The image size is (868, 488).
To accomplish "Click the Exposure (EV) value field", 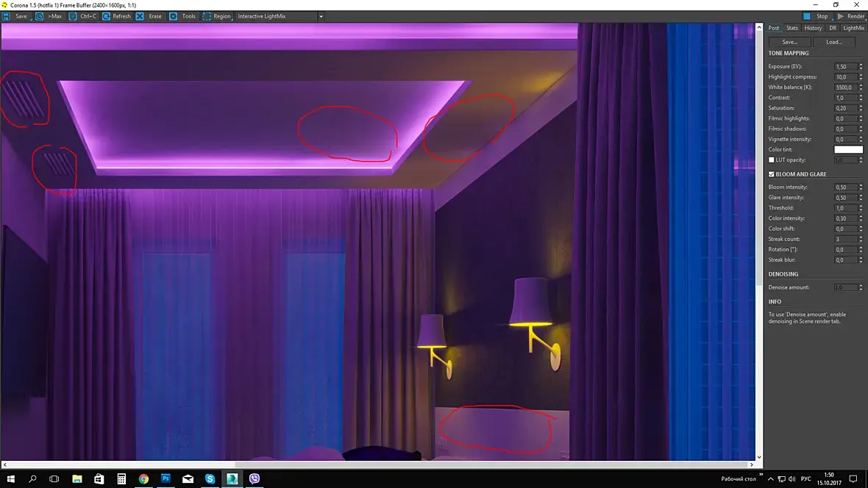I will (846, 66).
